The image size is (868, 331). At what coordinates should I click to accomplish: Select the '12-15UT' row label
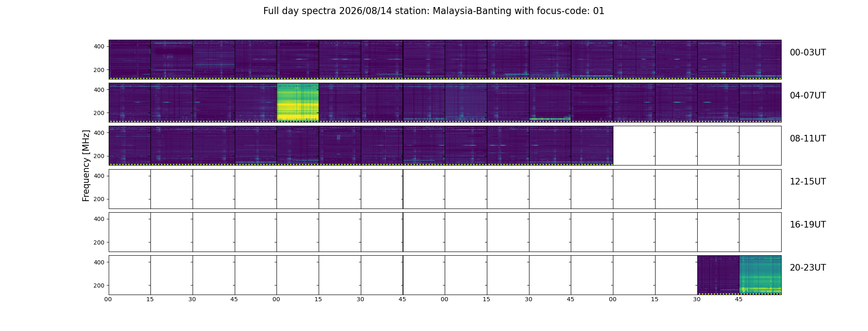(808, 182)
